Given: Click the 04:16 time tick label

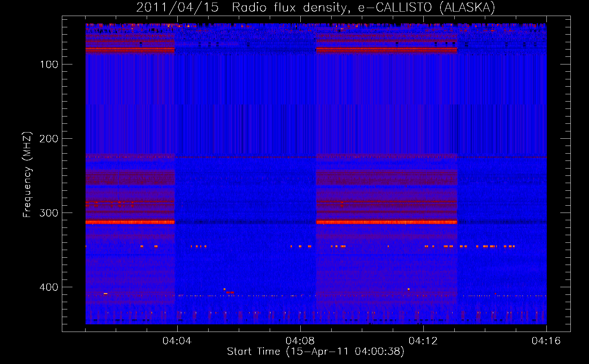Looking at the screenshot, I should pyautogui.click(x=546, y=341).
